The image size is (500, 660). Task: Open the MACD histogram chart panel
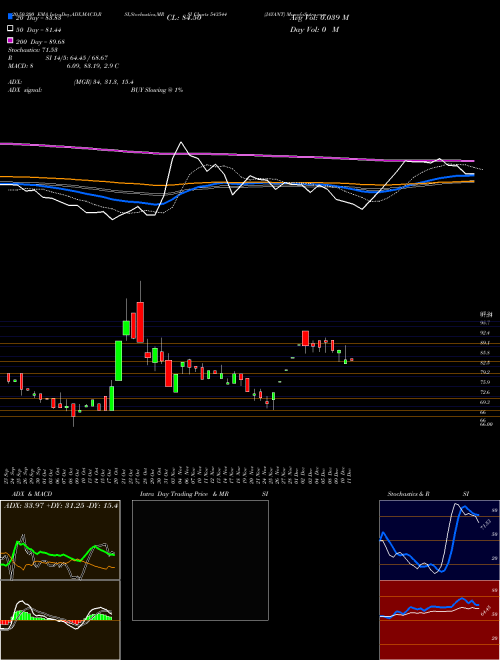coord(60,620)
